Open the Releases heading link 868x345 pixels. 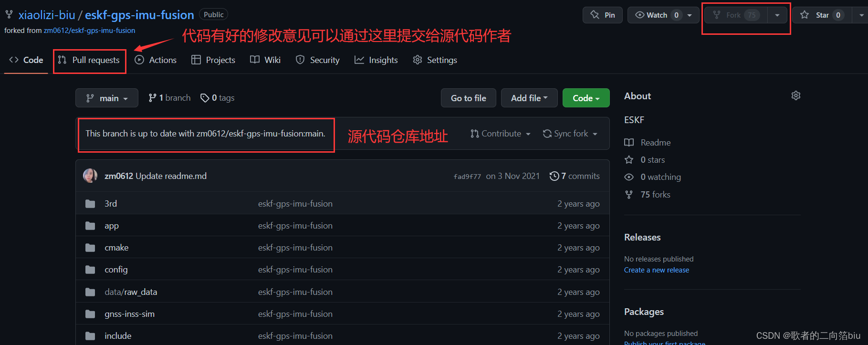[x=642, y=237]
